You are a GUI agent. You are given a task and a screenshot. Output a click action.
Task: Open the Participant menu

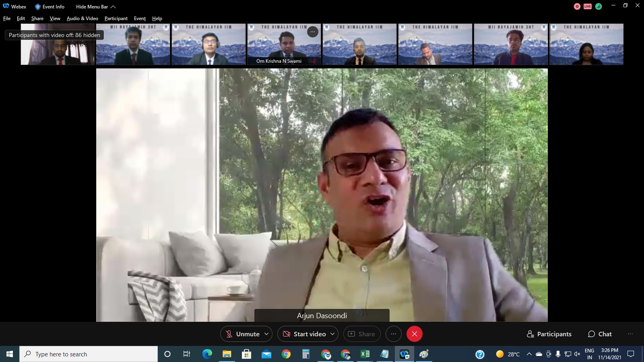(116, 19)
